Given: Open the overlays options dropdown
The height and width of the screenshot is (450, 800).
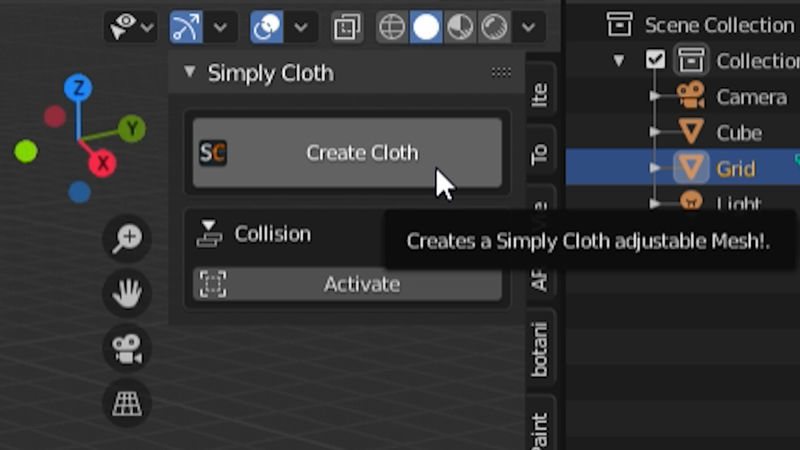Looking at the screenshot, I should pyautogui.click(x=301, y=27).
